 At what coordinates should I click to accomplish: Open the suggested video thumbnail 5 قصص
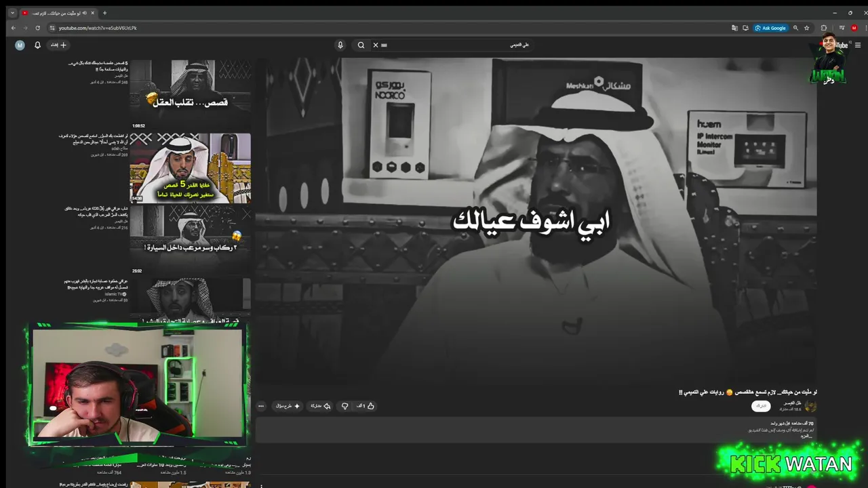190,167
